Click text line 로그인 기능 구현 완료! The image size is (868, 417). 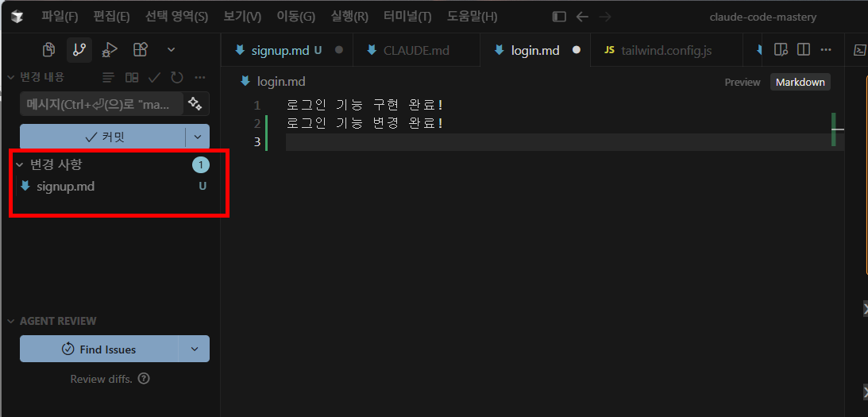tap(365, 105)
